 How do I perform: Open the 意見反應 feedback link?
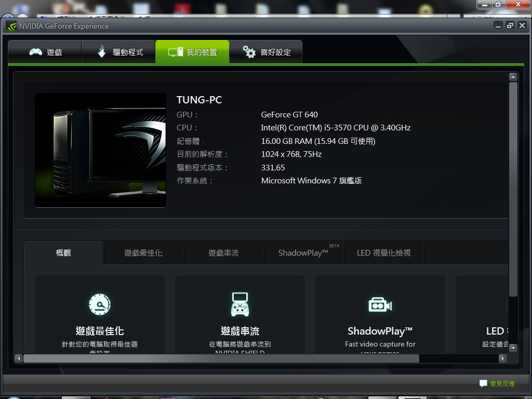click(x=502, y=383)
